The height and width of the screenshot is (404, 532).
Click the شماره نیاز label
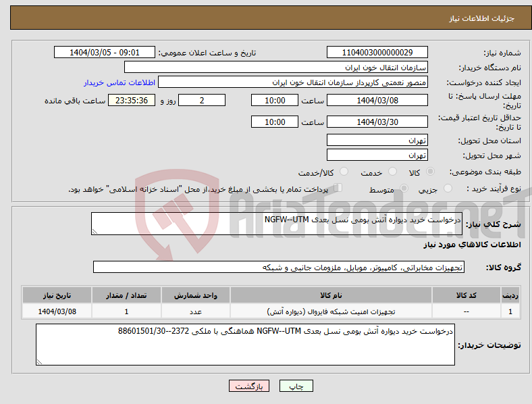[502, 53]
